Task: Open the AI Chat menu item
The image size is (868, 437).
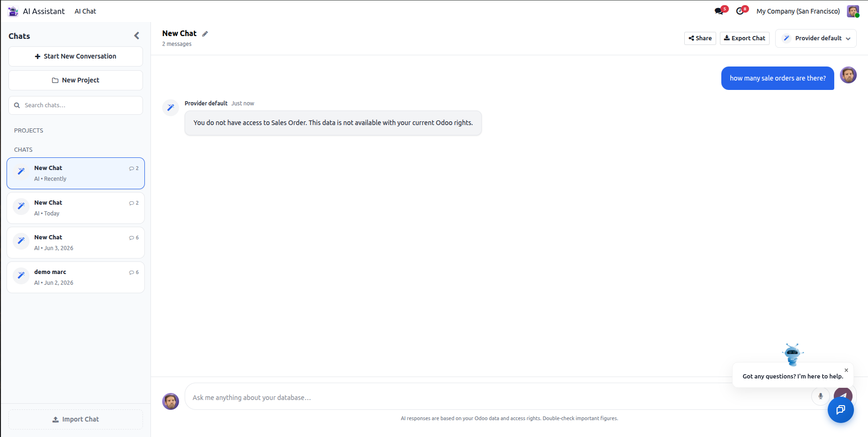Action: 85,11
